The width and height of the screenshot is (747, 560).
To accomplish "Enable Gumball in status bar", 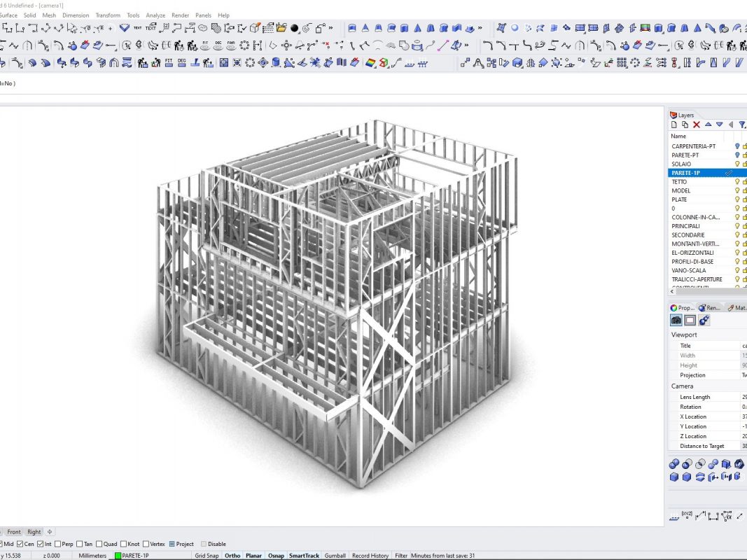I will pyautogui.click(x=335, y=556).
